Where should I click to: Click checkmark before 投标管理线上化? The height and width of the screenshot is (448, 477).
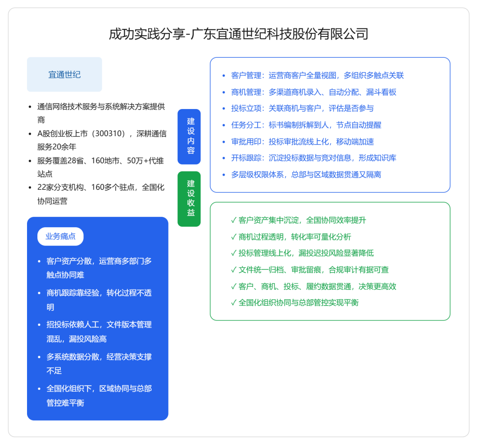pos(234,253)
